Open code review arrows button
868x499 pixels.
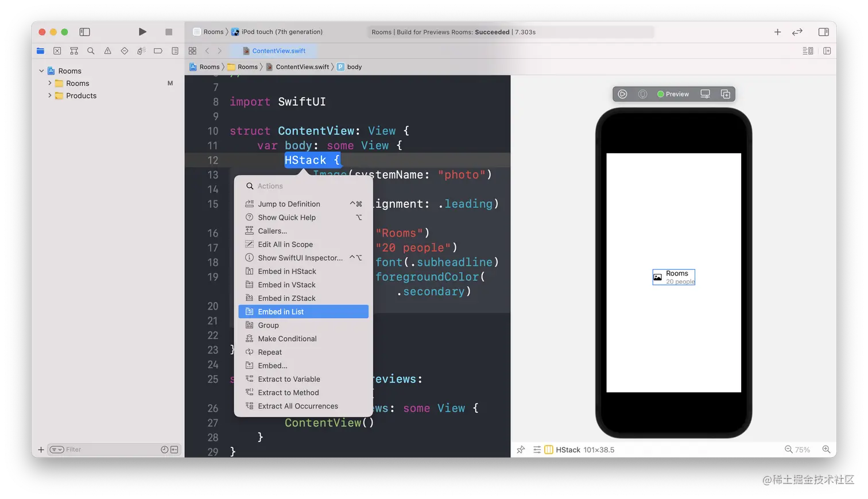797,32
